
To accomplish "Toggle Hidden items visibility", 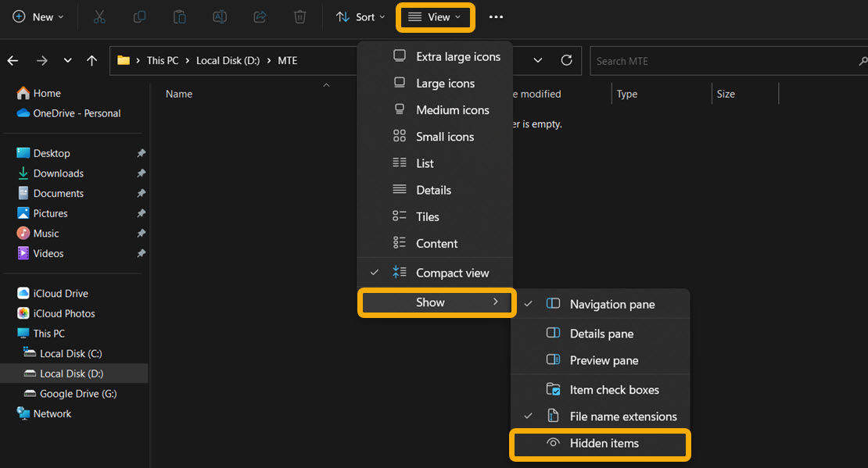I will click(x=600, y=443).
